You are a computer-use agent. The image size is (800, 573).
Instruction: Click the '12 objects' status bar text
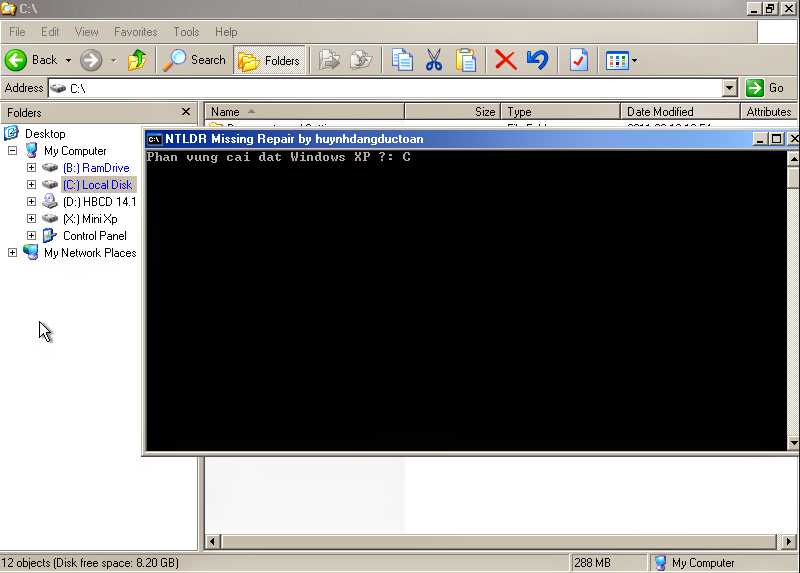(x=90, y=563)
